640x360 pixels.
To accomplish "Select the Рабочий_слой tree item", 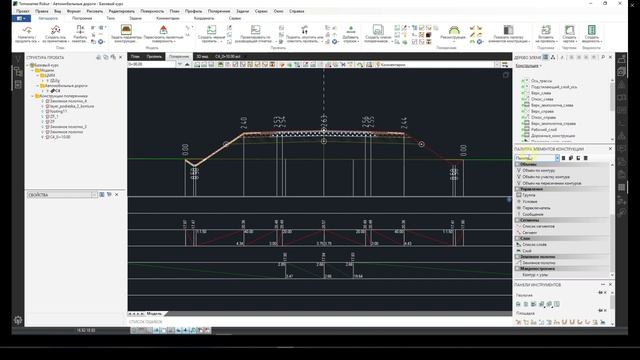I will [x=544, y=129].
